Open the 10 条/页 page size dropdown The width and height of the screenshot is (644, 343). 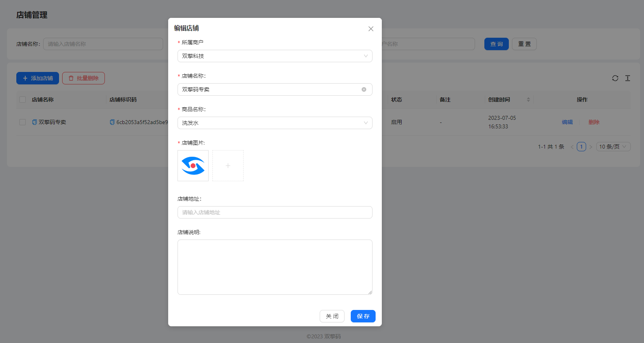coord(613,147)
